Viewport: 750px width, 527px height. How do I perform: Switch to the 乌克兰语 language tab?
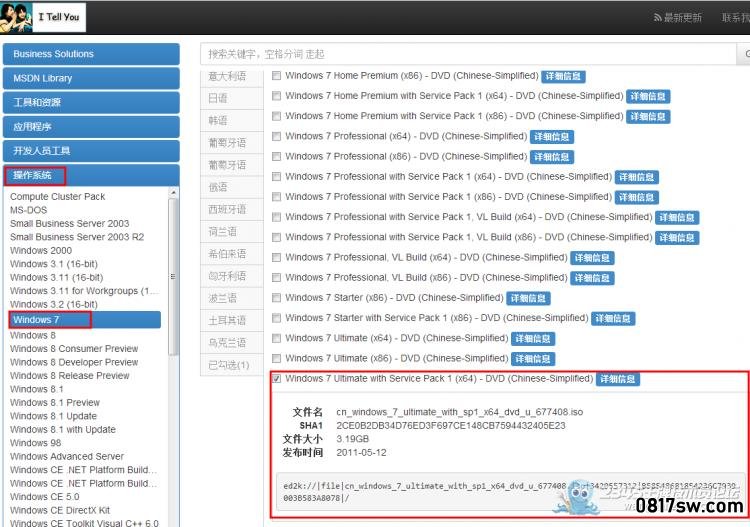click(232, 343)
